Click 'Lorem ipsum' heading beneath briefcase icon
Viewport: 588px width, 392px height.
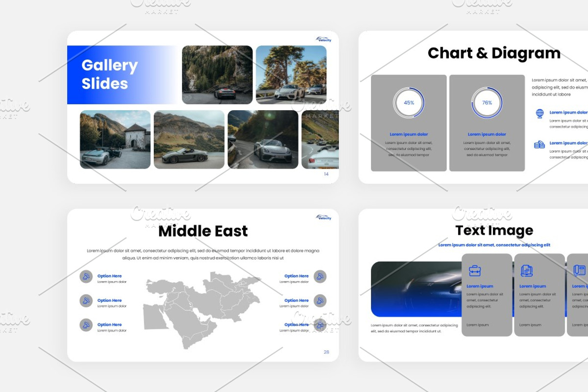[480, 286]
